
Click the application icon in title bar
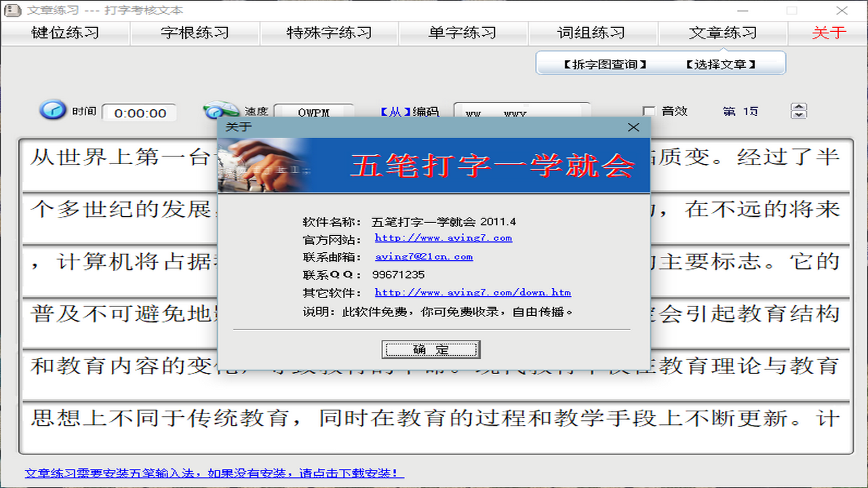click(x=12, y=10)
